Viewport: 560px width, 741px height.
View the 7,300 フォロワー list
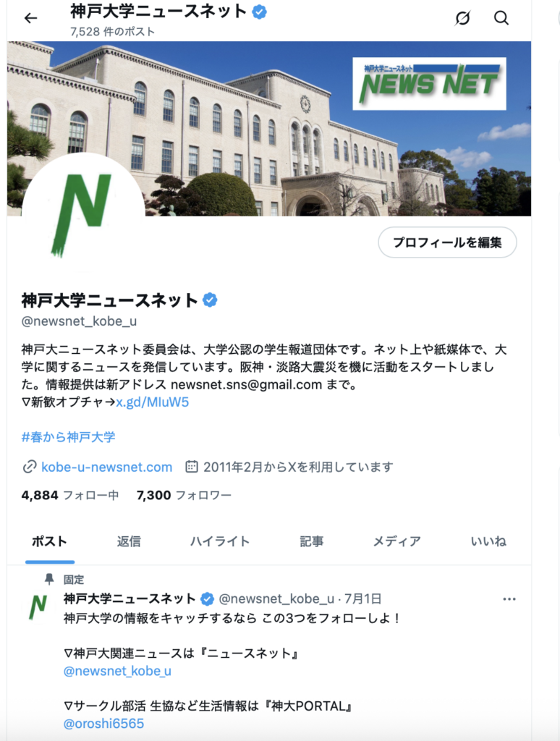[184, 495]
